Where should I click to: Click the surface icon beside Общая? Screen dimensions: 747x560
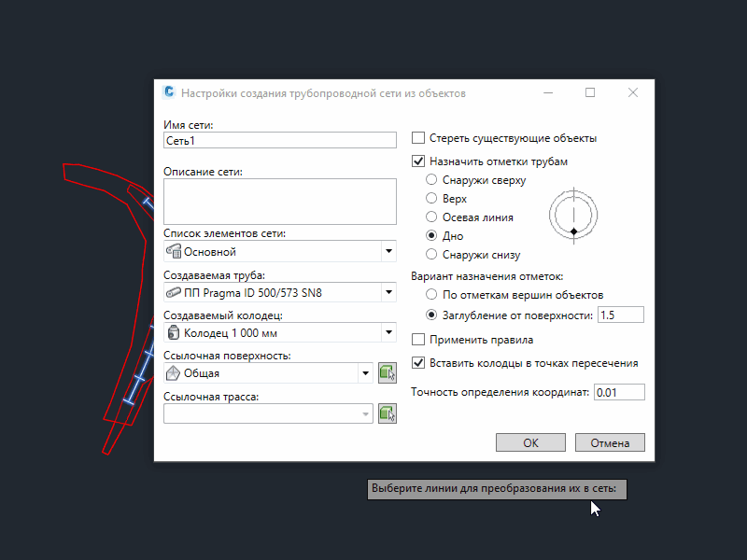click(173, 373)
